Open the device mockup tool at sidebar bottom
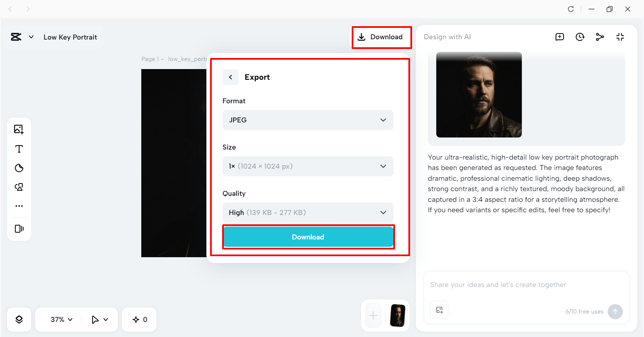 point(19,229)
